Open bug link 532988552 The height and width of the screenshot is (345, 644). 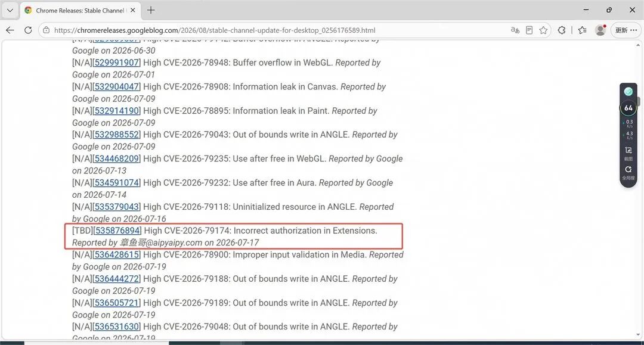pos(117,135)
